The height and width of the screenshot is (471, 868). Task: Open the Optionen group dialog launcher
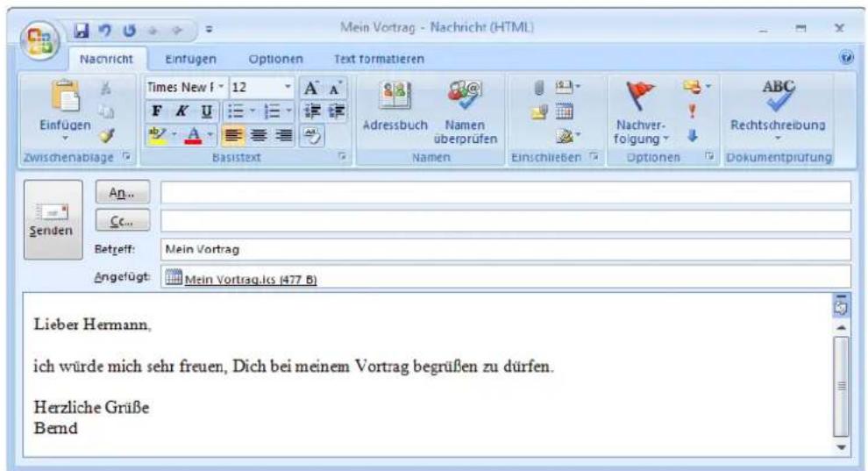click(709, 157)
